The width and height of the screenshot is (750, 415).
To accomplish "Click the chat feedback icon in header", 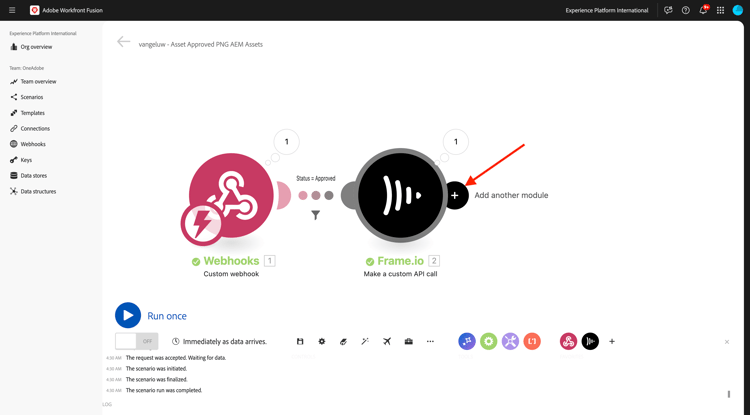I will click(668, 10).
